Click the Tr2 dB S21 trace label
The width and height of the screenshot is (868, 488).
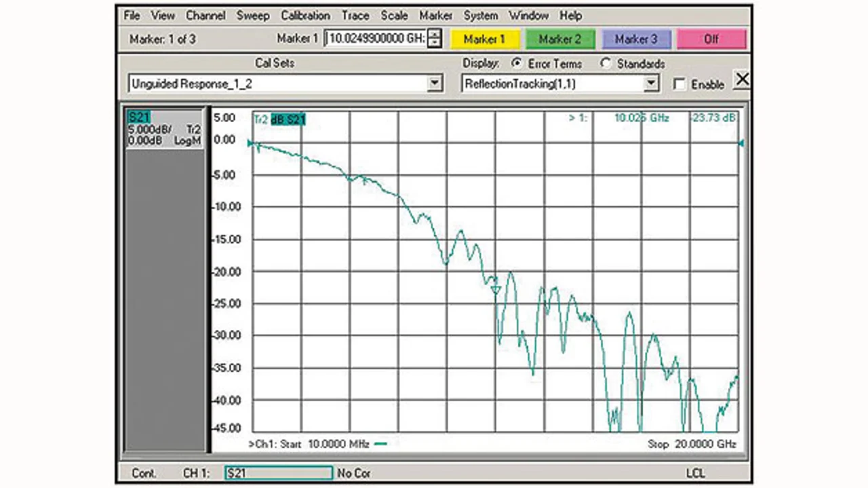279,120
